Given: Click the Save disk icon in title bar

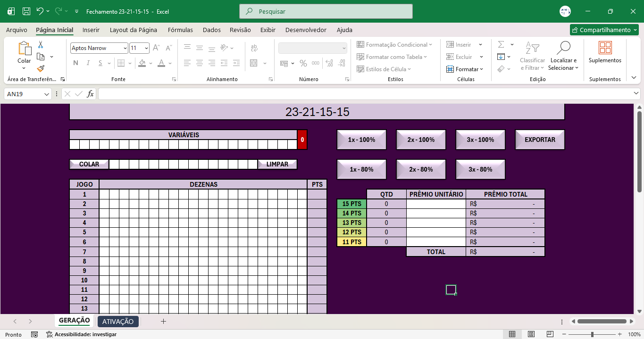Looking at the screenshot, I should 26,11.
